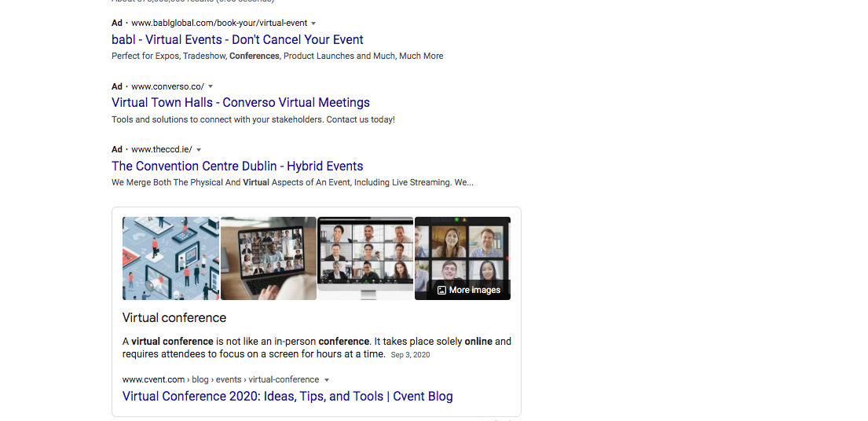The height and width of the screenshot is (421, 868).
Task: Open isometric expo illustration thumbnail
Action: click(170, 258)
